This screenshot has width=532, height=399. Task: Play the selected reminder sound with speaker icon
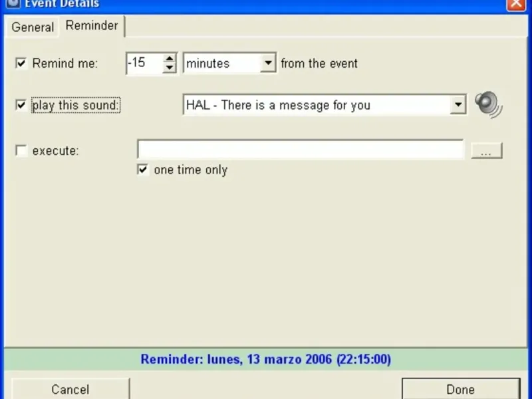pyautogui.click(x=488, y=105)
